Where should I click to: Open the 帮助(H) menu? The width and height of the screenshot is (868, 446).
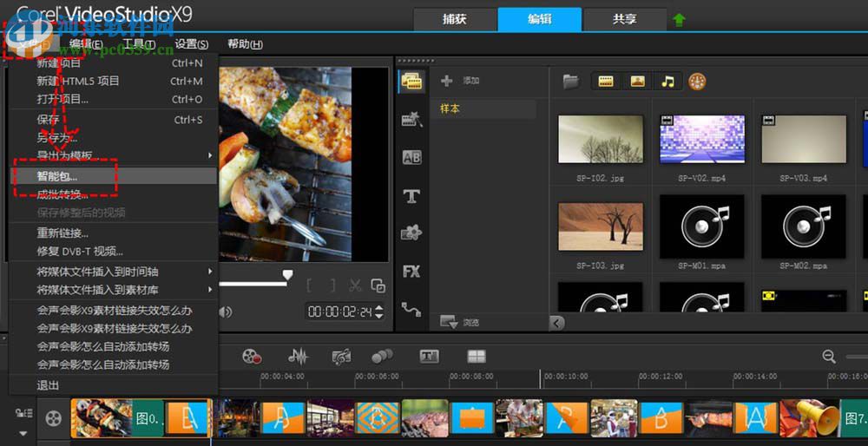(x=246, y=44)
